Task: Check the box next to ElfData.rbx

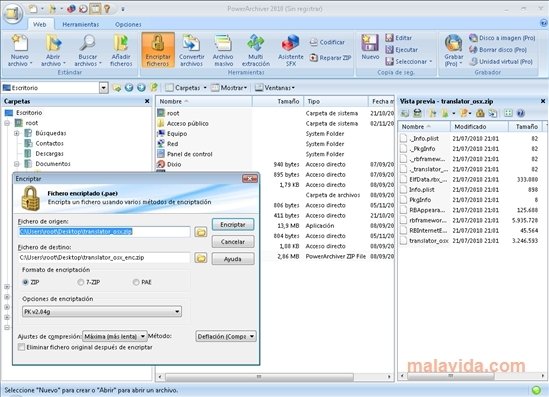Action: (403, 179)
